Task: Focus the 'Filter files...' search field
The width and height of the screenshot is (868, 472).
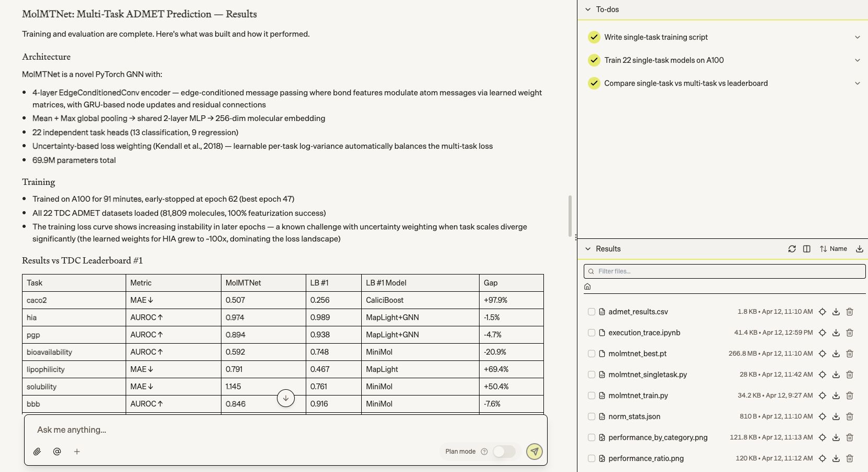Action: 725,271
